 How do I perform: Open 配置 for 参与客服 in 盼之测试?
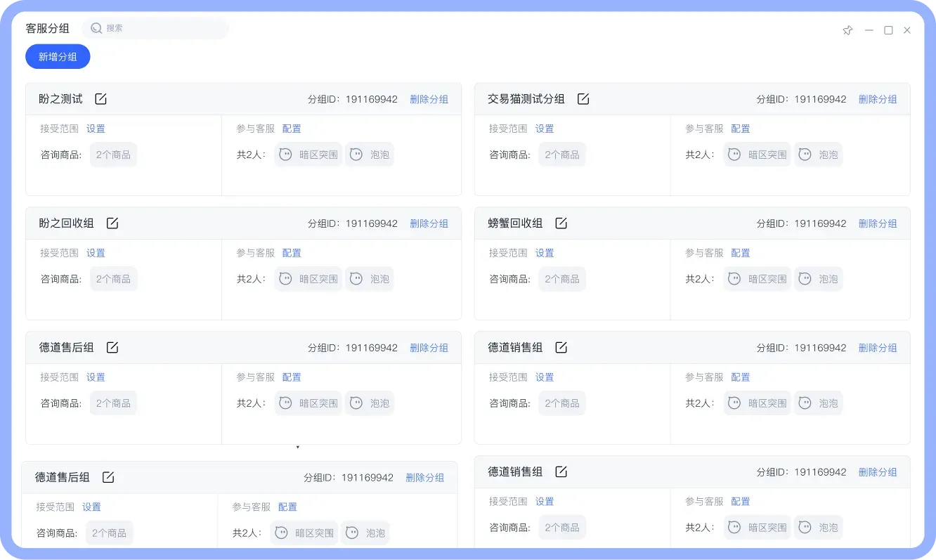coord(292,129)
